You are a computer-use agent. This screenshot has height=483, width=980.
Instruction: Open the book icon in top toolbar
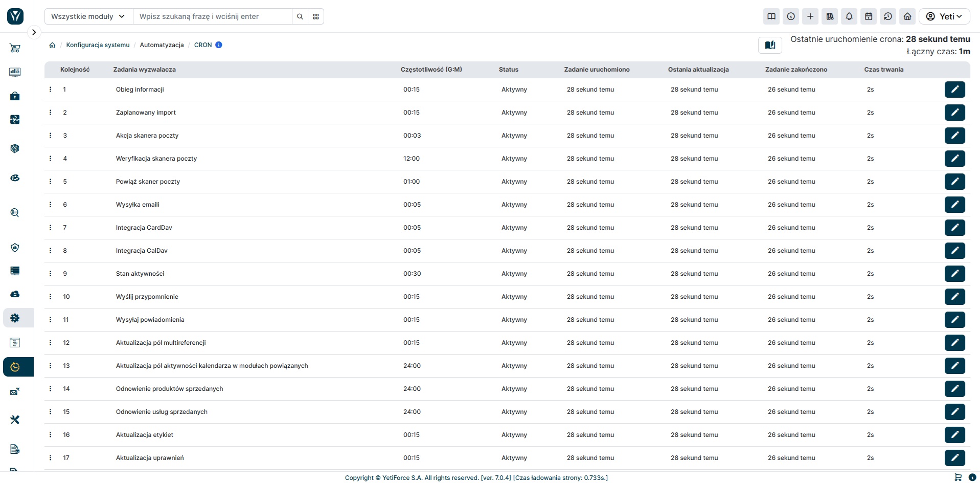pos(771,16)
